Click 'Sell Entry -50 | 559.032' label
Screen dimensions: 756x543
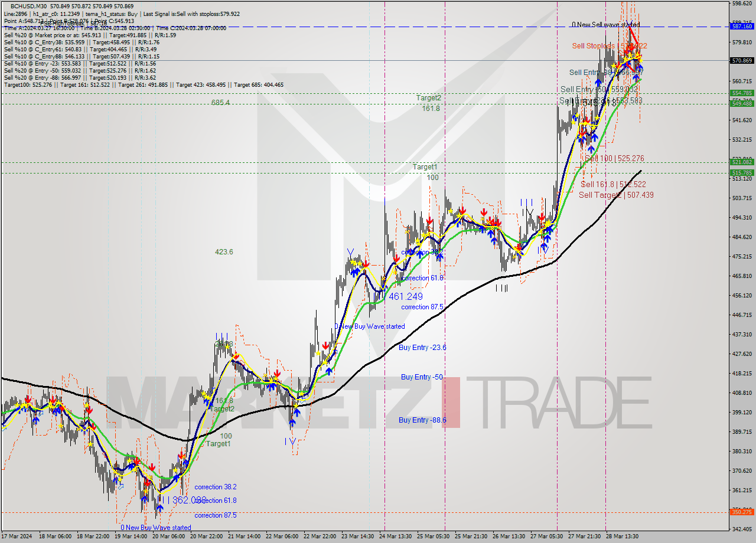coord(599,90)
